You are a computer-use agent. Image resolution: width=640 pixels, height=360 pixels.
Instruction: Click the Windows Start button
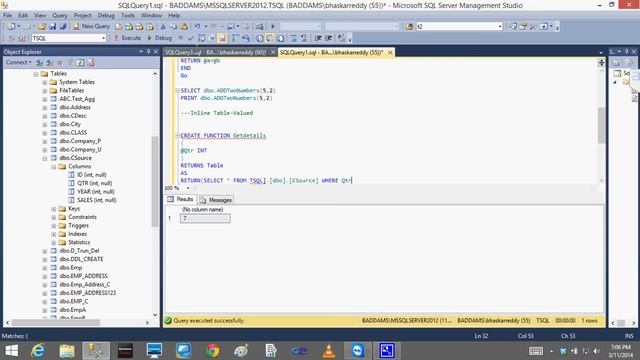(x=11, y=351)
